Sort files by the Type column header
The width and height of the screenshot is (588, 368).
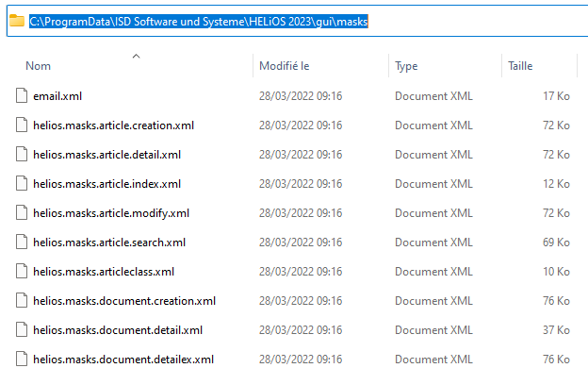tap(406, 66)
